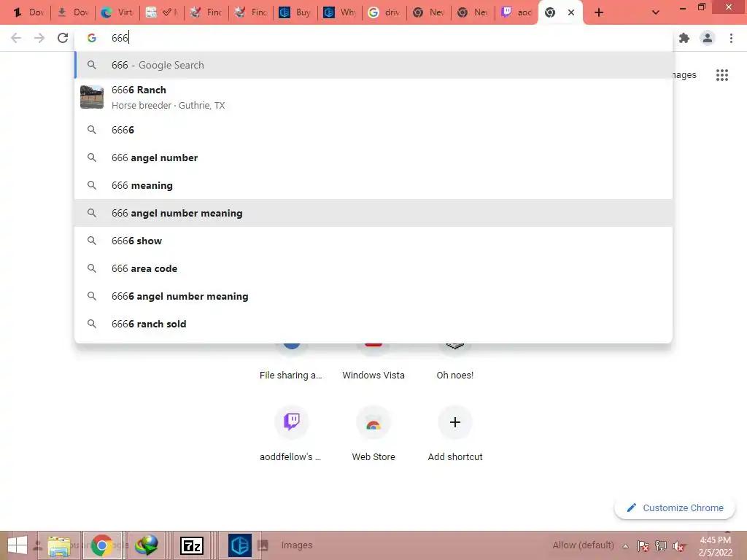Pick '666 angel number' suggestion

[x=373, y=157]
